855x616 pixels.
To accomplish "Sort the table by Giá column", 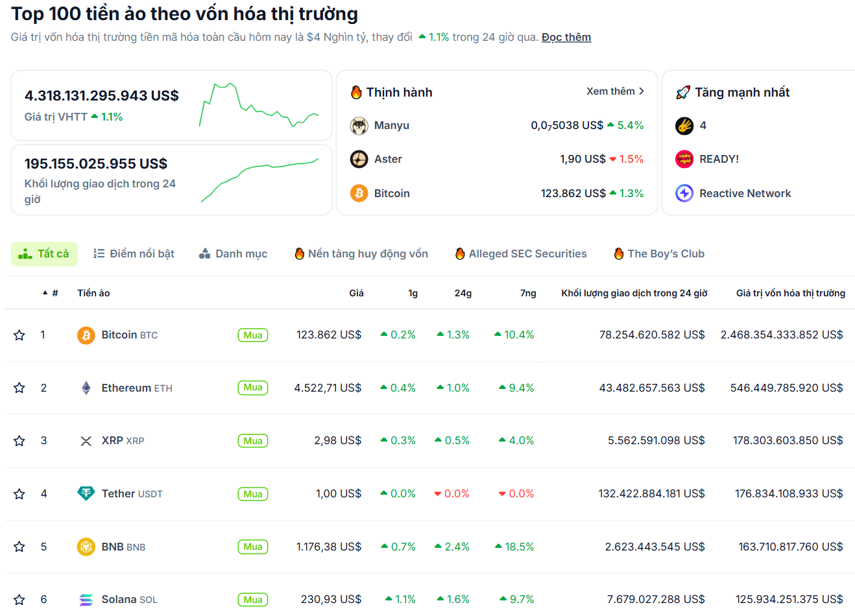I will click(x=355, y=292).
